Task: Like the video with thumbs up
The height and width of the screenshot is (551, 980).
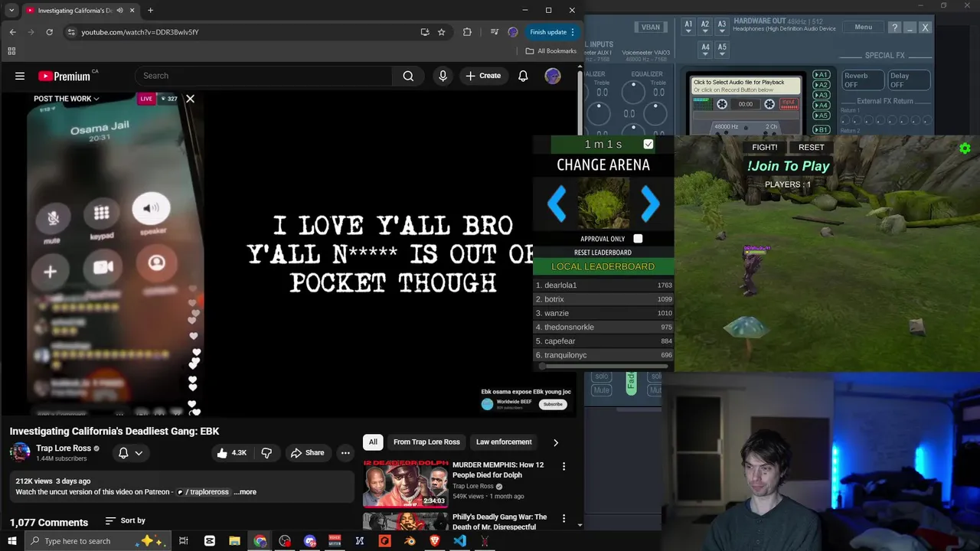Action: coord(231,453)
